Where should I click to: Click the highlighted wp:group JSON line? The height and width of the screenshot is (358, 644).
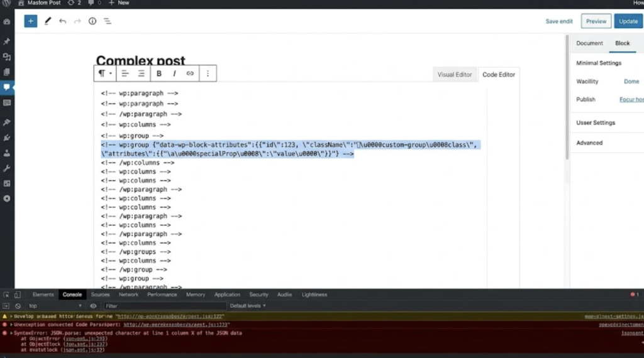(291, 149)
